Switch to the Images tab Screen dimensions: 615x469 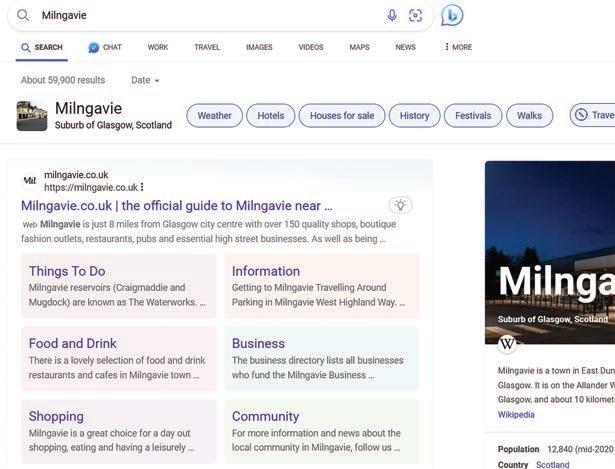point(259,47)
